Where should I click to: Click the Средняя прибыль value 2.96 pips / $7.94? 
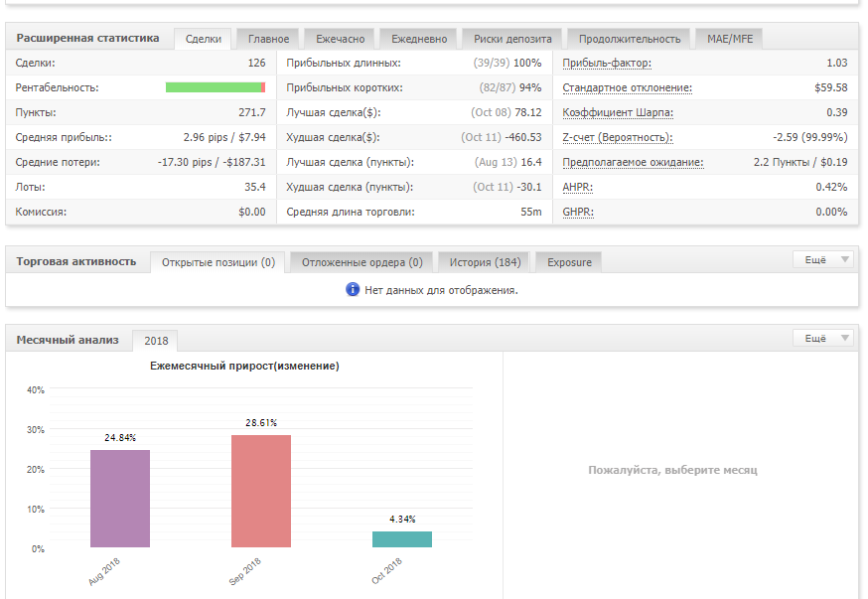[x=224, y=137]
